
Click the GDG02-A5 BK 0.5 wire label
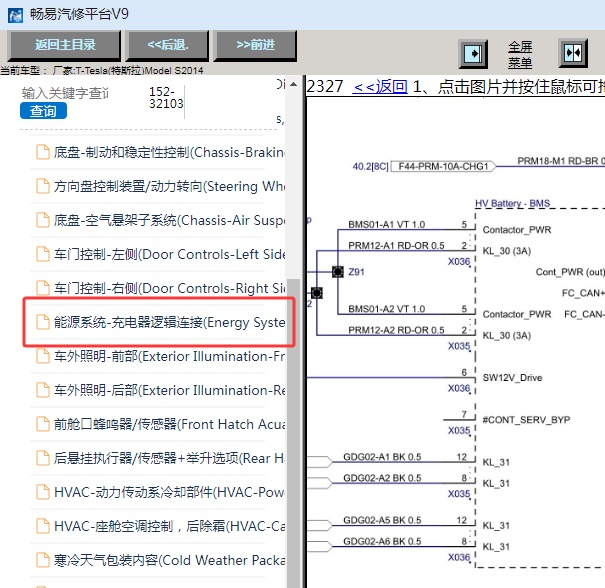382,520
